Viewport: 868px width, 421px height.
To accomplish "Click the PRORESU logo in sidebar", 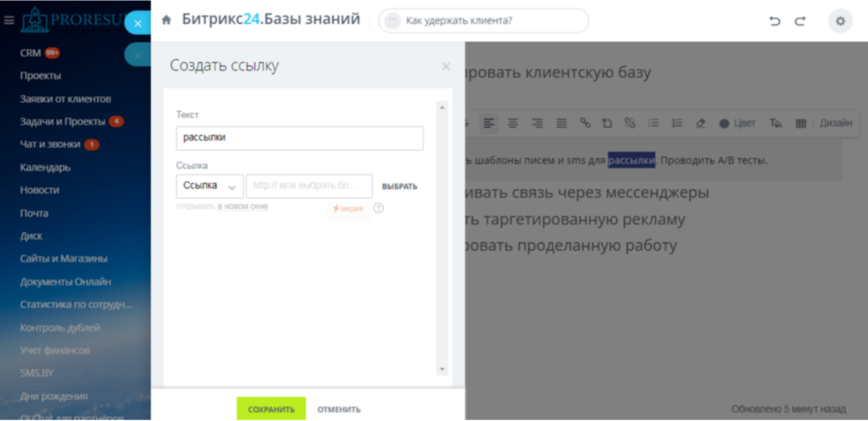I will (72, 20).
